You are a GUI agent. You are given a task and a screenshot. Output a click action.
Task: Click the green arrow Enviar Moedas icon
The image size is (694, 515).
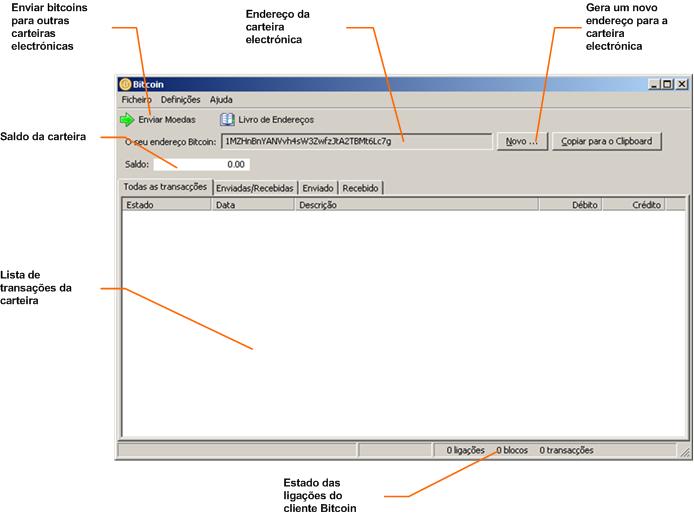(x=127, y=119)
